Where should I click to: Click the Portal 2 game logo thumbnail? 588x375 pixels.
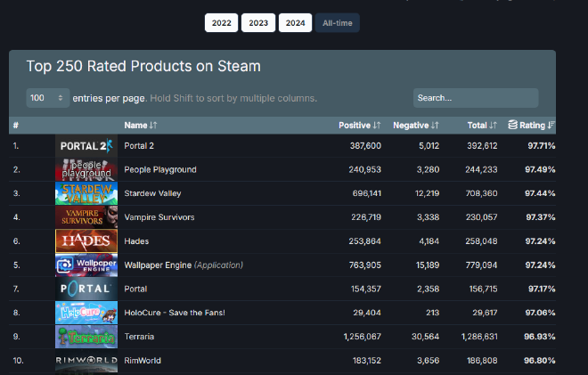click(86, 145)
